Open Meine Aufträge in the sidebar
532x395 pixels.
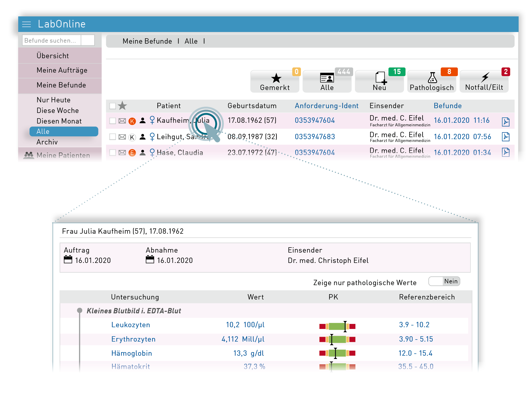tap(60, 70)
